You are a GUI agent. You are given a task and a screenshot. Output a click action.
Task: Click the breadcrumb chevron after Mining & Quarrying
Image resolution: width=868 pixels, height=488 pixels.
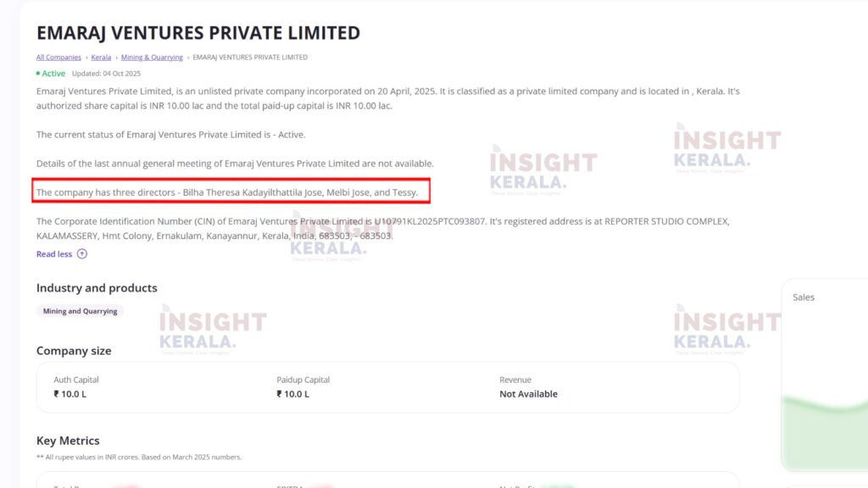click(188, 58)
